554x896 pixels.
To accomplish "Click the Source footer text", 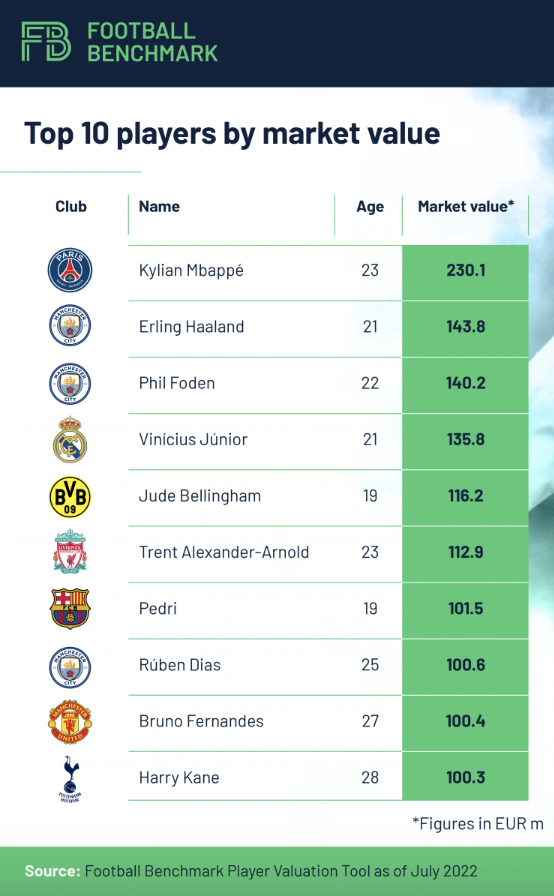I will coord(251,871).
